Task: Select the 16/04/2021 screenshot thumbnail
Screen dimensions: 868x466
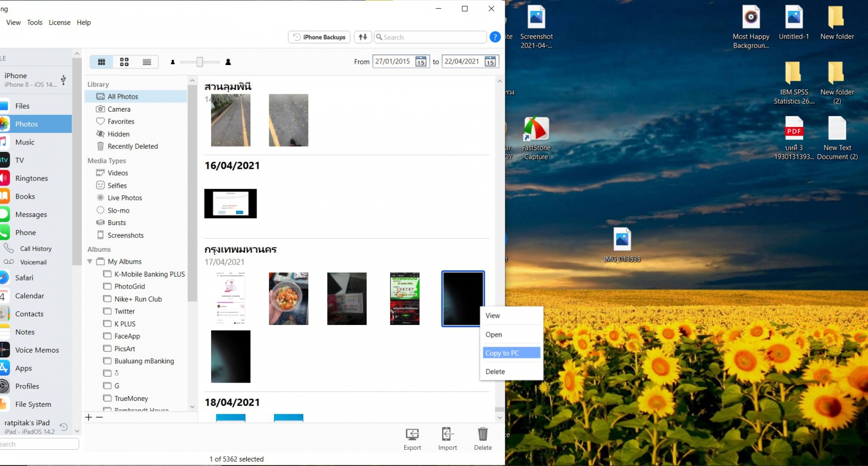Action: click(231, 203)
